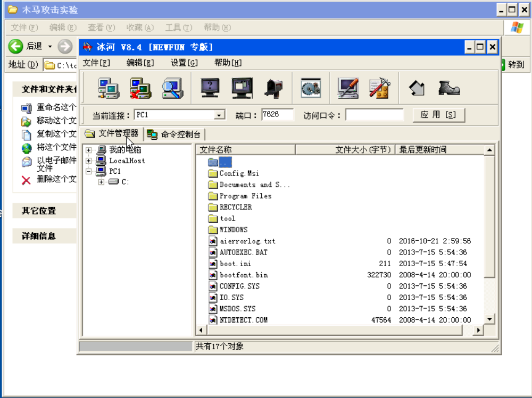Image resolution: width=532 pixels, height=398 pixels.
Task: Select the tool folder row
Action: 221,219
